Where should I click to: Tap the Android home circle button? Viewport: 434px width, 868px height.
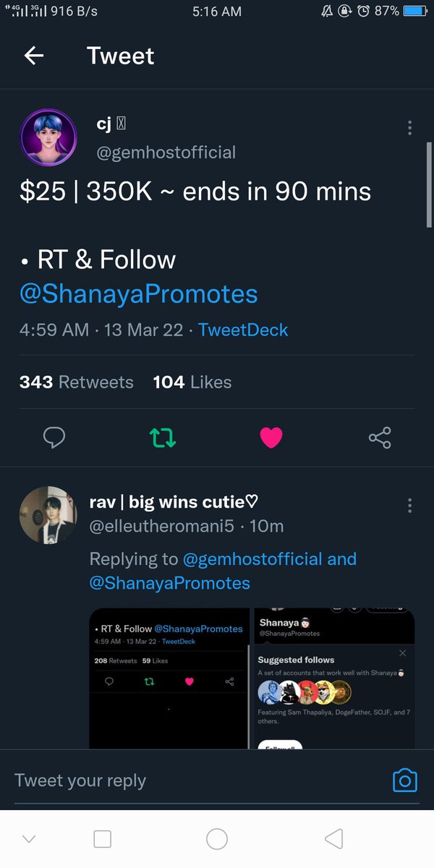(x=217, y=839)
